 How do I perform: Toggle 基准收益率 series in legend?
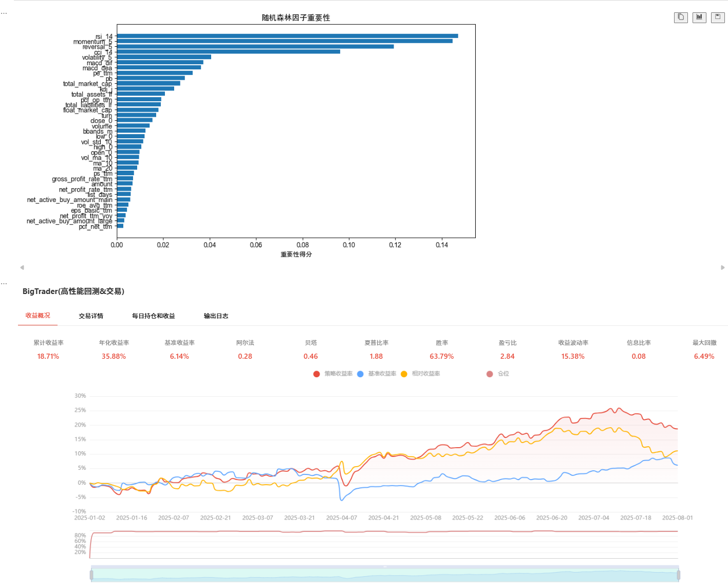377,374
